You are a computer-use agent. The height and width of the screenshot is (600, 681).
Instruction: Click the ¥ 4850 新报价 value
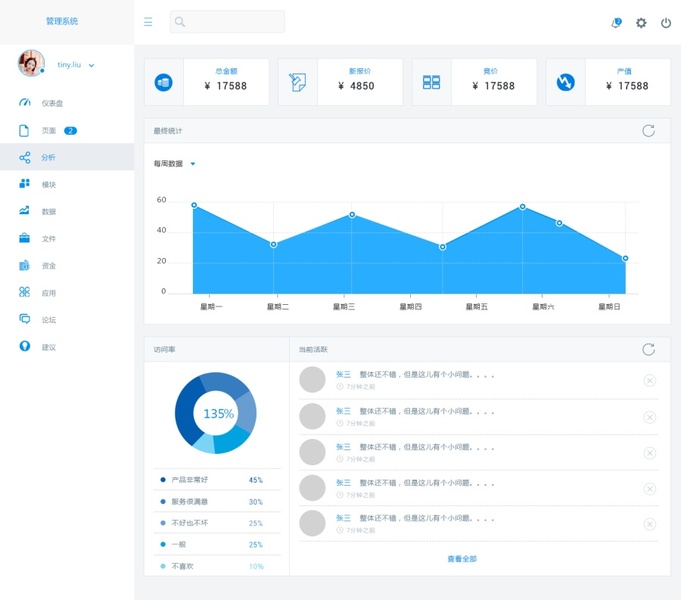tap(356, 86)
